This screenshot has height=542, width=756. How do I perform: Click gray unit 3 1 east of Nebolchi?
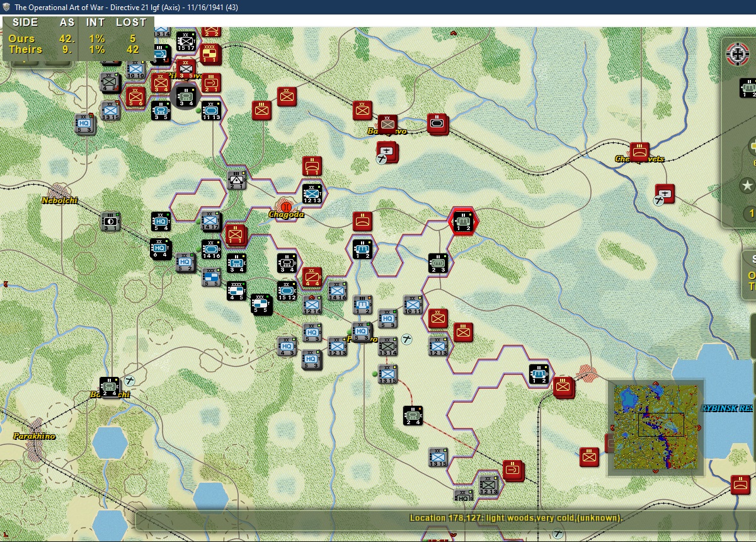pyautogui.click(x=110, y=221)
